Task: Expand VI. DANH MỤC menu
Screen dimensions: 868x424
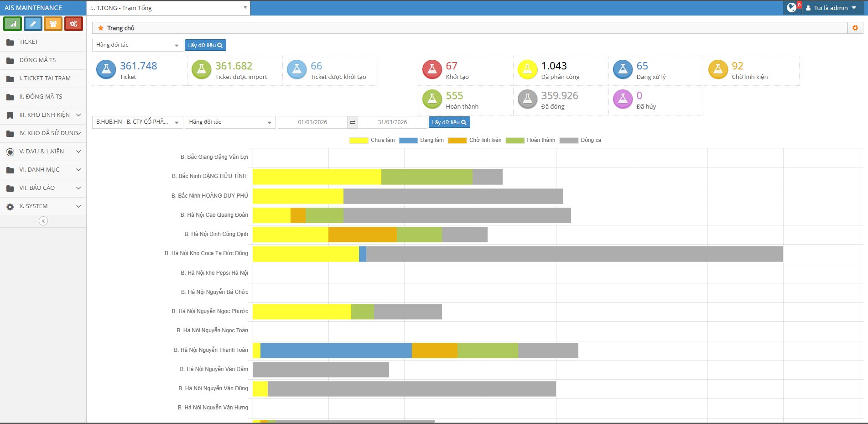Action: (43, 170)
